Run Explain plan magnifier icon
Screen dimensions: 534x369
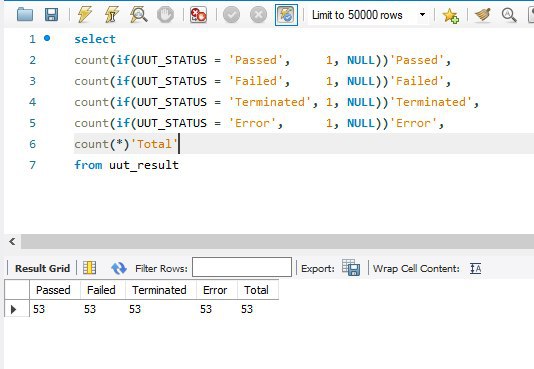138,15
